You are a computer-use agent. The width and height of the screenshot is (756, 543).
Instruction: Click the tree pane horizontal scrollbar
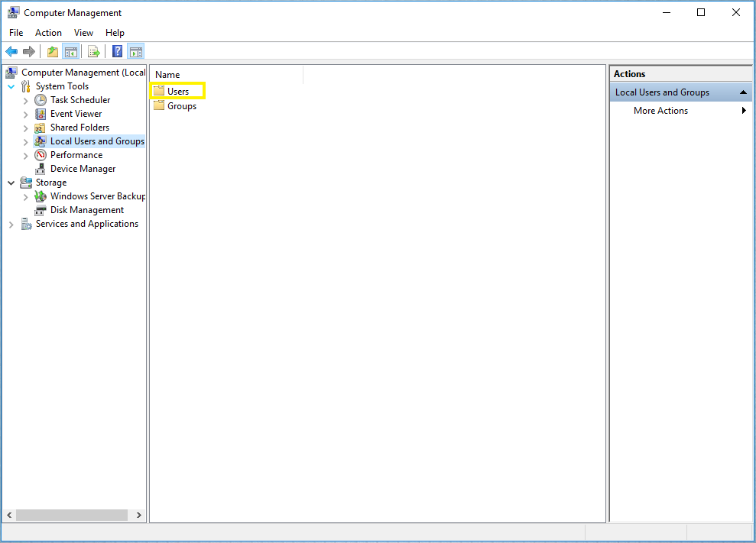[71, 516]
